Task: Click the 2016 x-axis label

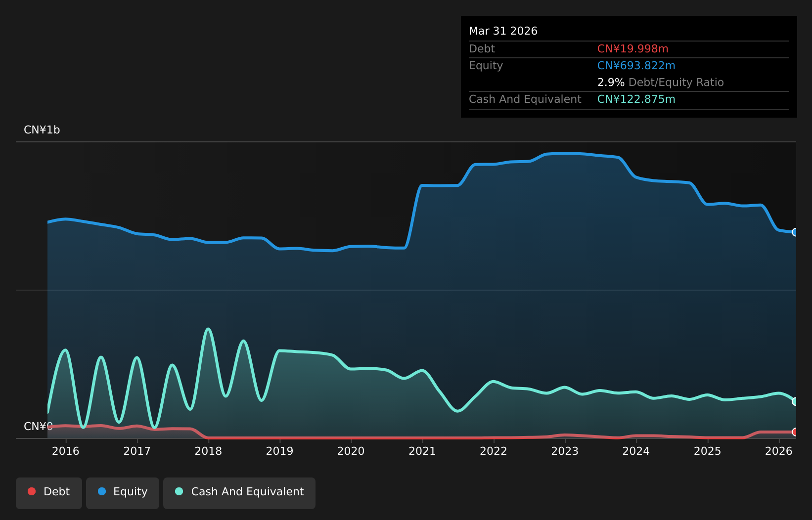Action: pyautogui.click(x=66, y=451)
